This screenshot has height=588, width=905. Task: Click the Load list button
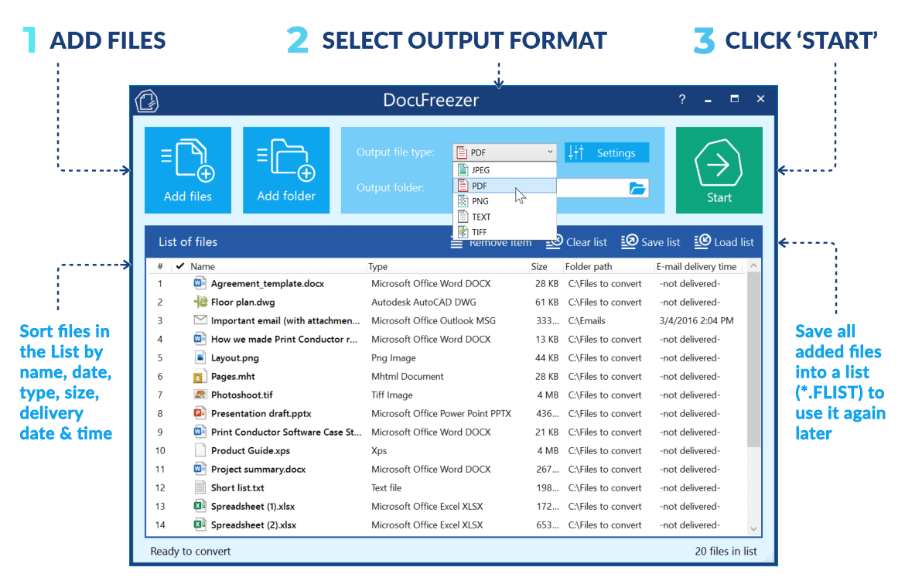(724, 242)
